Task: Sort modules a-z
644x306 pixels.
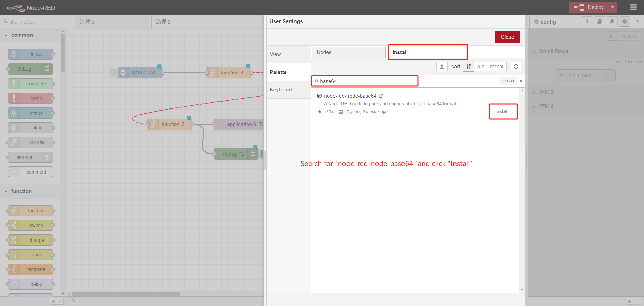Action: point(480,67)
